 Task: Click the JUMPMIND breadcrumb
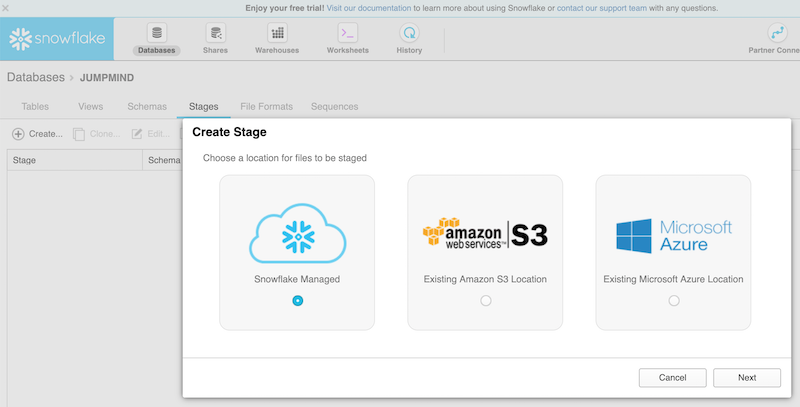pyautogui.click(x=107, y=78)
